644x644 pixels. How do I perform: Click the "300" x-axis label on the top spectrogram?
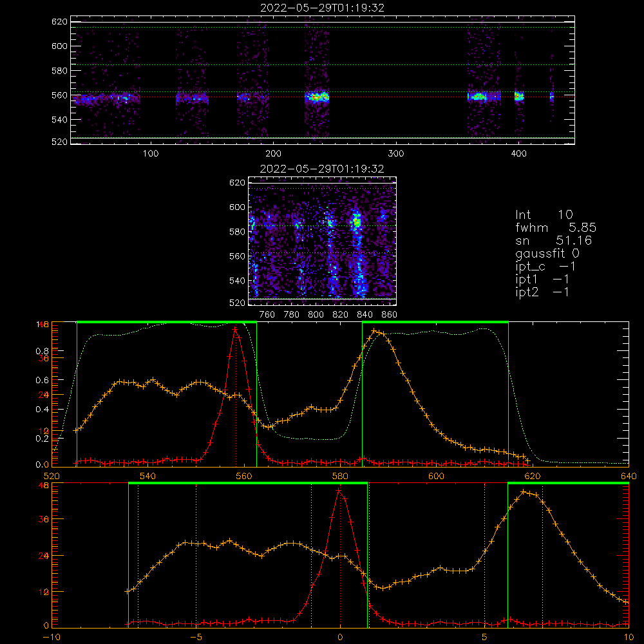tap(396, 154)
